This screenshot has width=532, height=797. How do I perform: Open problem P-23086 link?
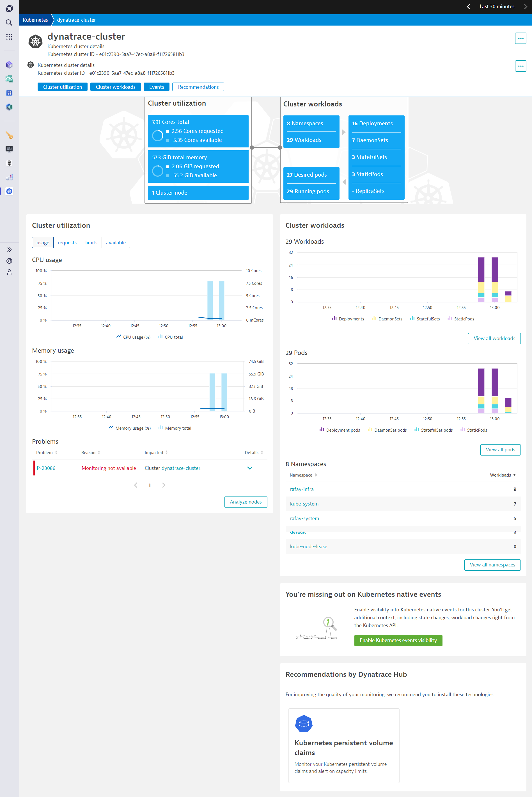(46, 468)
